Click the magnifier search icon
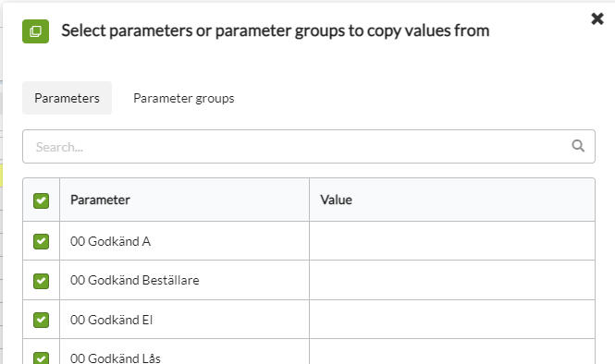615x364 pixels. point(578,146)
